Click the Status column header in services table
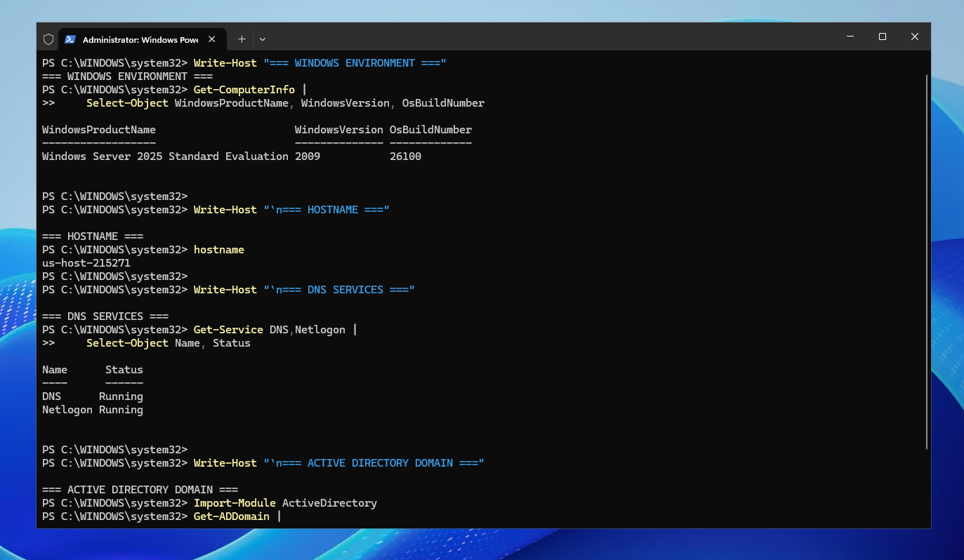 (124, 370)
